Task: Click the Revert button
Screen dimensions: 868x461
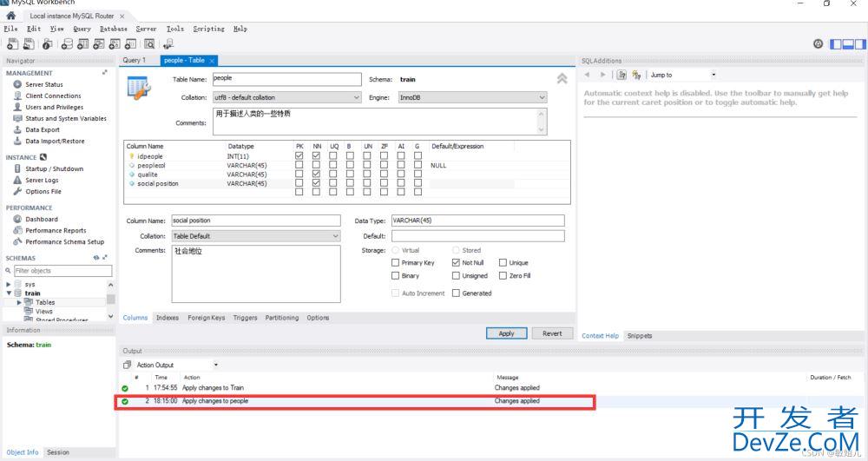Action: pos(552,333)
